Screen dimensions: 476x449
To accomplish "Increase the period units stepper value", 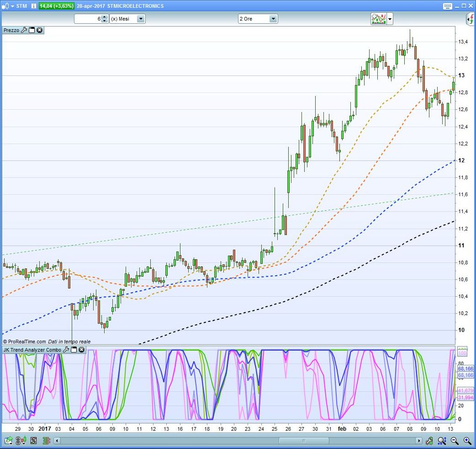I will tap(105, 17).
